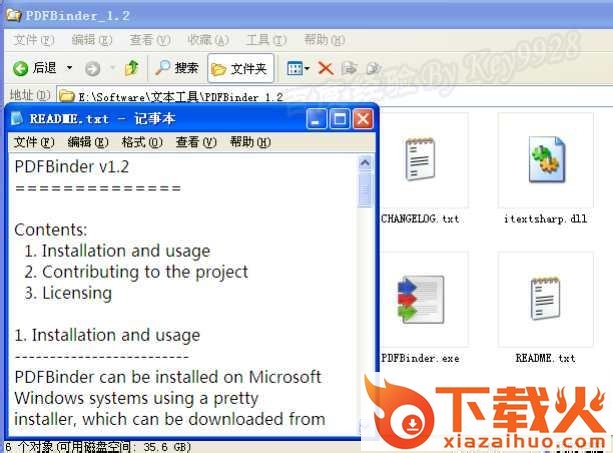Open the back history dropdown arrow

pyautogui.click(x=69, y=68)
